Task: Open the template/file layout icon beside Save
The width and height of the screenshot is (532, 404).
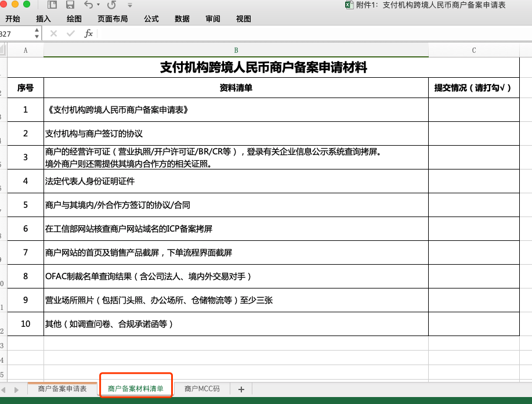Action: pyautogui.click(x=52, y=5)
